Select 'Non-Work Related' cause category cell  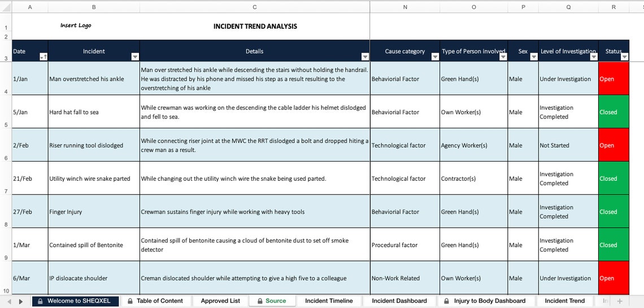405,278
